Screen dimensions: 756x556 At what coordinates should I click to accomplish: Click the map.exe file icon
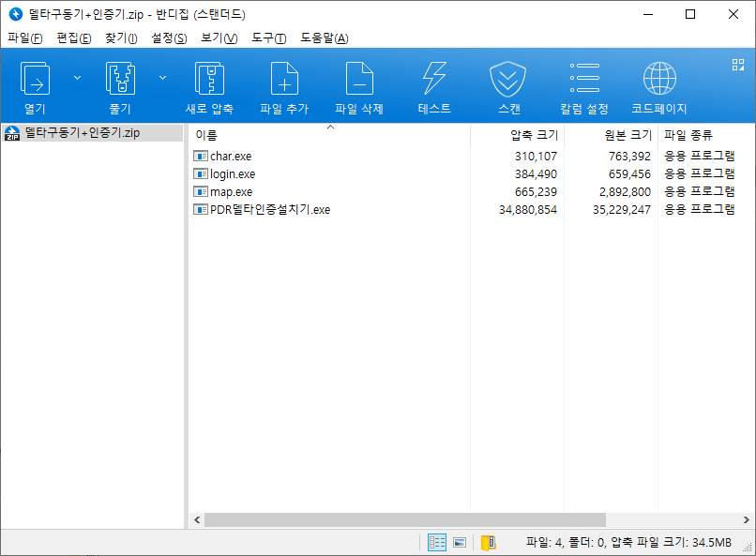pyautogui.click(x=200, y=192)
